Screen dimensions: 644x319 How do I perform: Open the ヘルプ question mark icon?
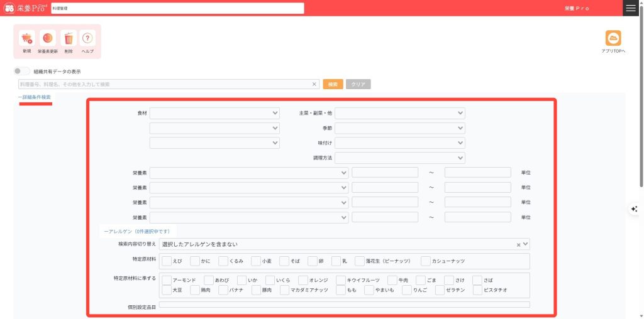87,38
